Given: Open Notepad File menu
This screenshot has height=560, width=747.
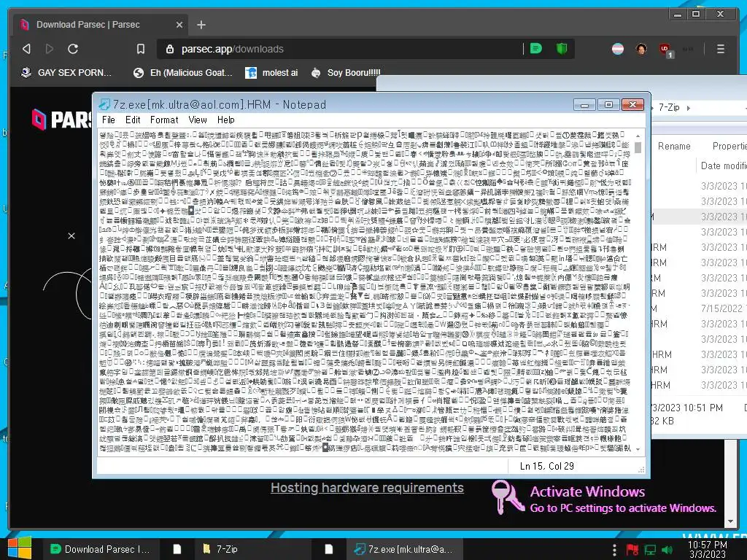Looking at the screenshot, I should 109,120.
